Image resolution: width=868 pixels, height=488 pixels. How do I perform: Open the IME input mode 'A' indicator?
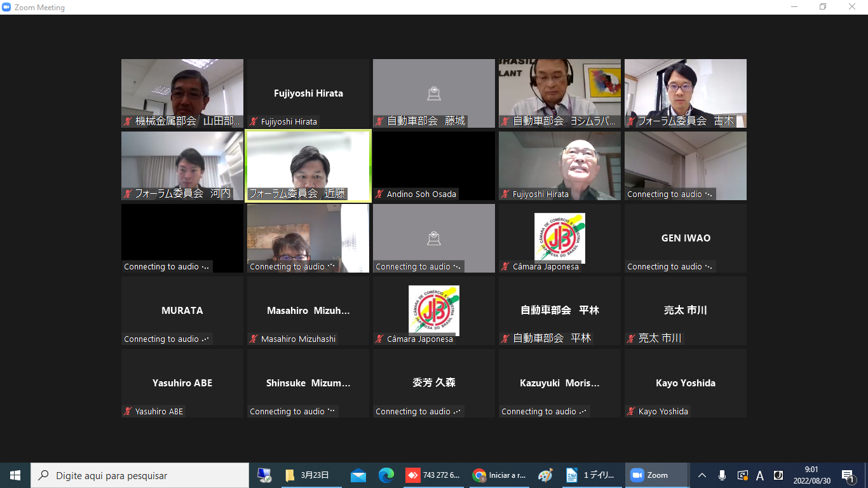pyautogui.click(x=760, y=475)
